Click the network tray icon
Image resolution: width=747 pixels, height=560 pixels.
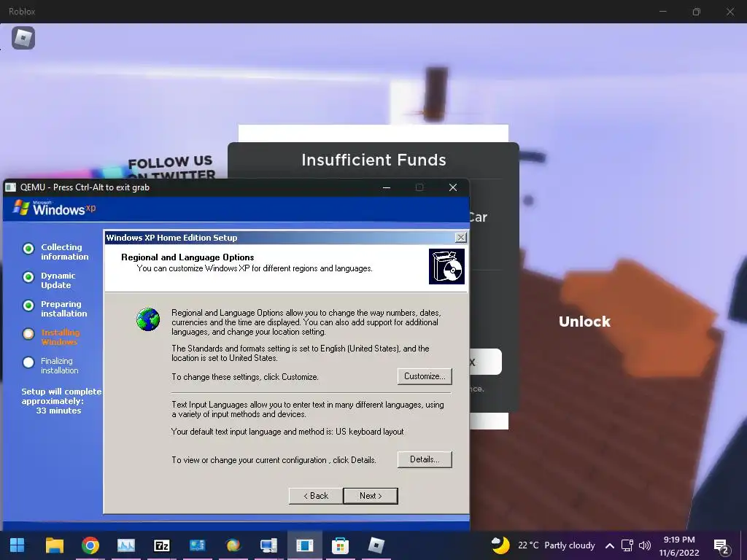point(627,545)
